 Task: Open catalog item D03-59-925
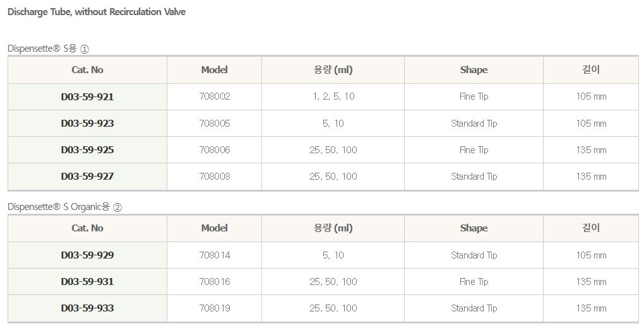87,150
